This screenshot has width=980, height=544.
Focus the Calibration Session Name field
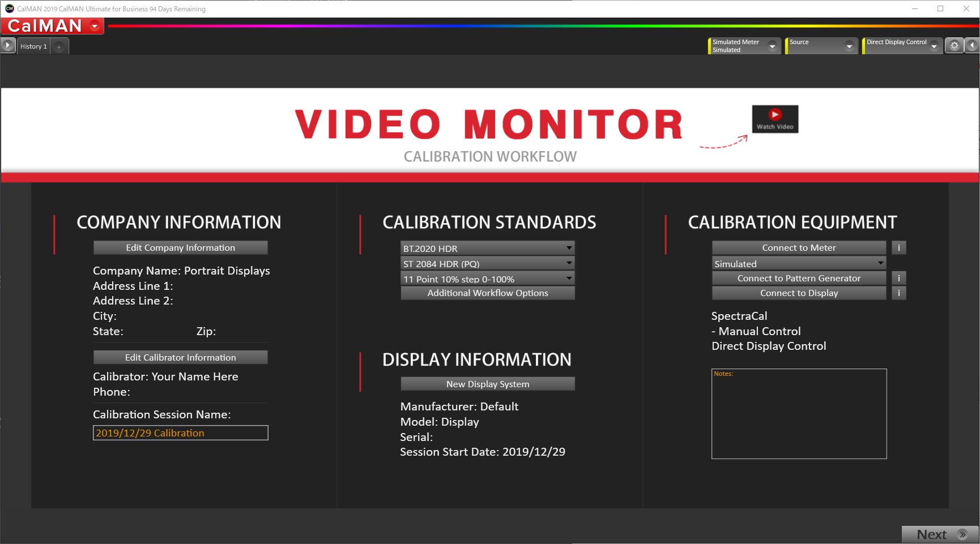tap(181, 433)
